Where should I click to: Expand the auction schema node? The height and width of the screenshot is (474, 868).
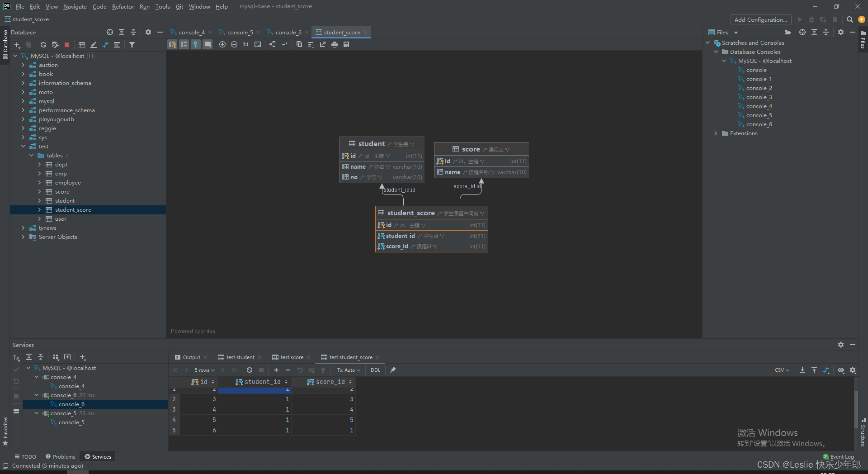[x=24, y=65]
